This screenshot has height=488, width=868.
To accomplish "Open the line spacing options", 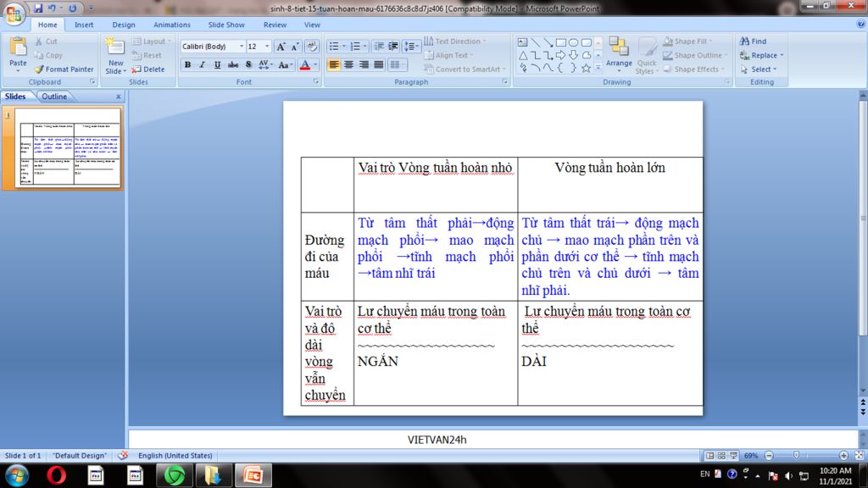I will pyautogui.click(x=410, y=47).
